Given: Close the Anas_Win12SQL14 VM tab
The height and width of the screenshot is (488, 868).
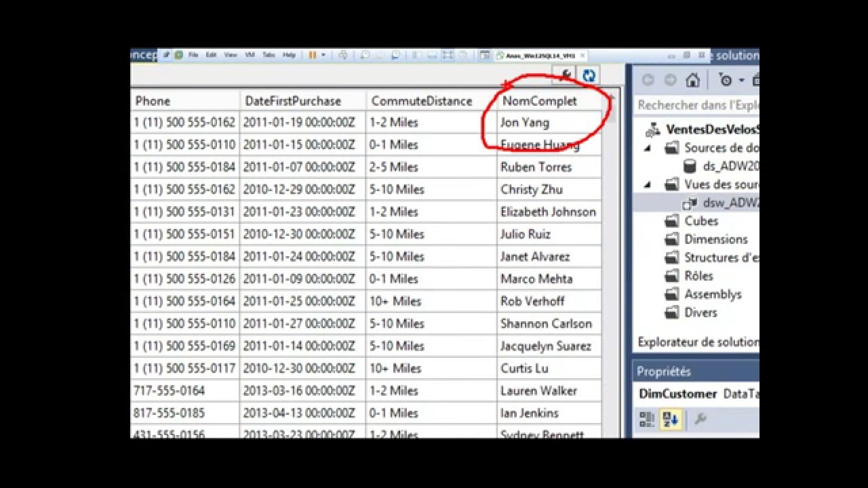Looking at the screenshot, I should tap(583, 56).
